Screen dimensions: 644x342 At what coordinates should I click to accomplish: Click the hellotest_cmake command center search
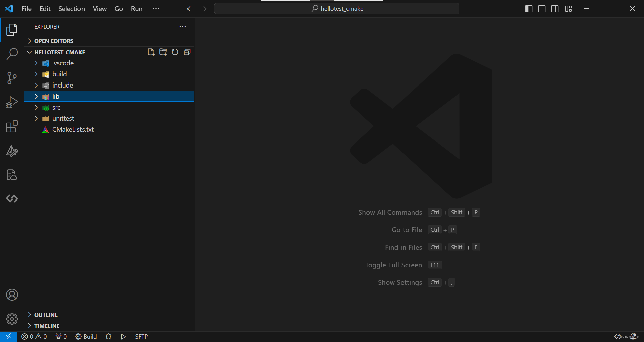click(x=336, y=9)
